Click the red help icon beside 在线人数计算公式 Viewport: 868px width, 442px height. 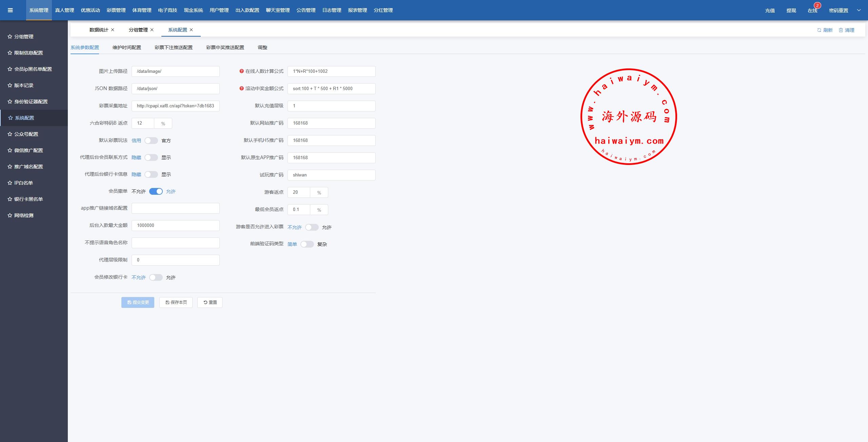tap(241, 71)
